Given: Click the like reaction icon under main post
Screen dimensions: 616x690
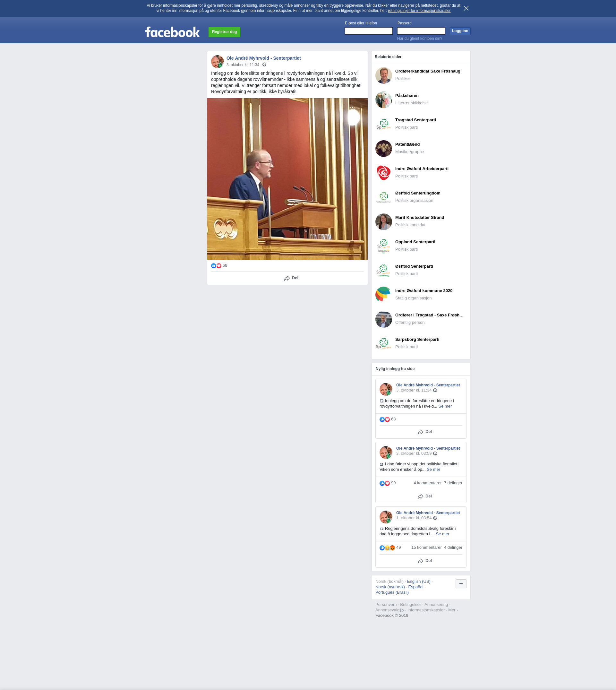Looking at the screenshot, I should pos(214,266).
